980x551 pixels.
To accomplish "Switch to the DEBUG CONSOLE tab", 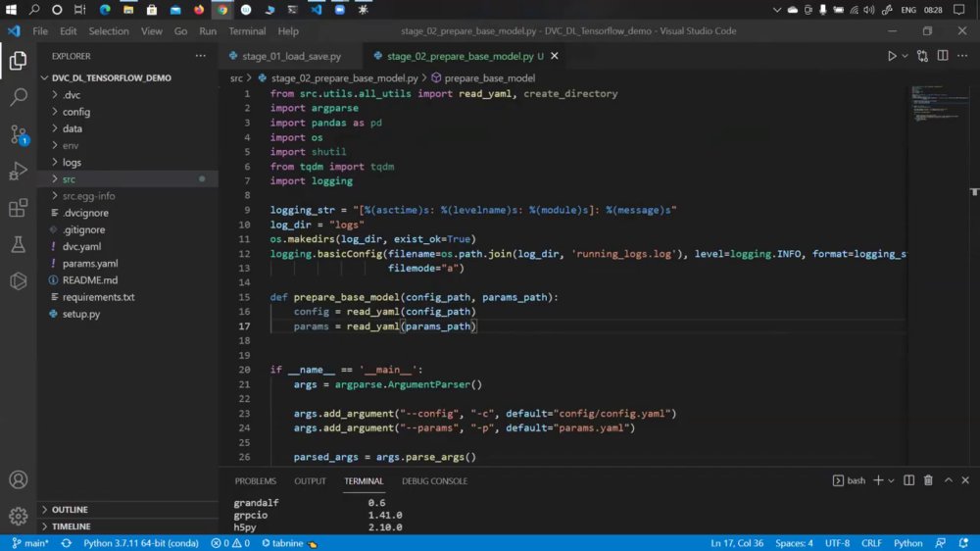I will [434, 481].
